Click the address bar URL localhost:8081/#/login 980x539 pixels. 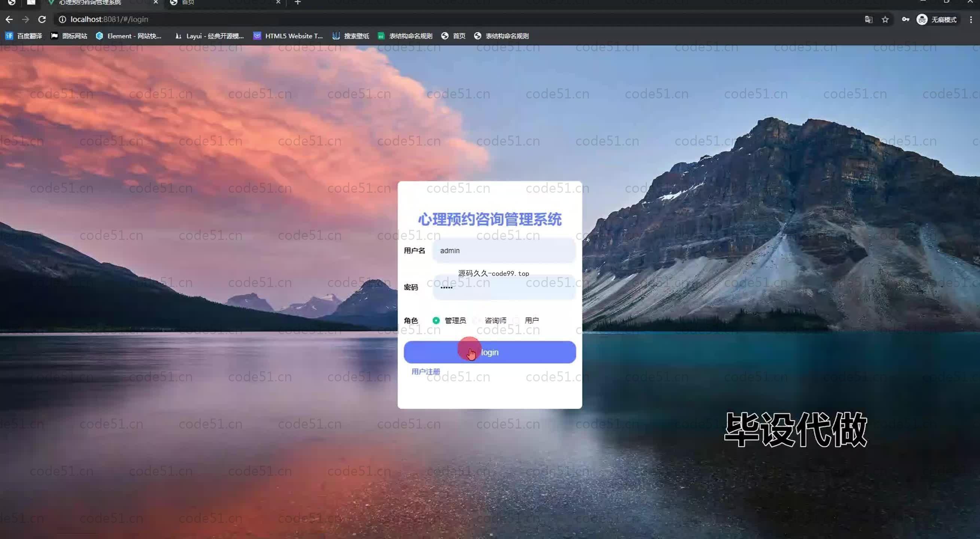tap(109, 19)
